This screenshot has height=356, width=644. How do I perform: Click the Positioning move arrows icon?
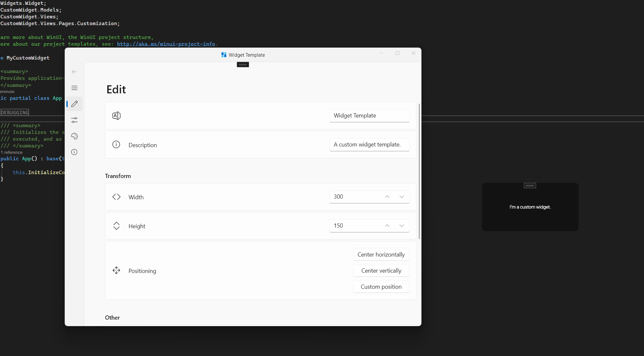point(116,270)
